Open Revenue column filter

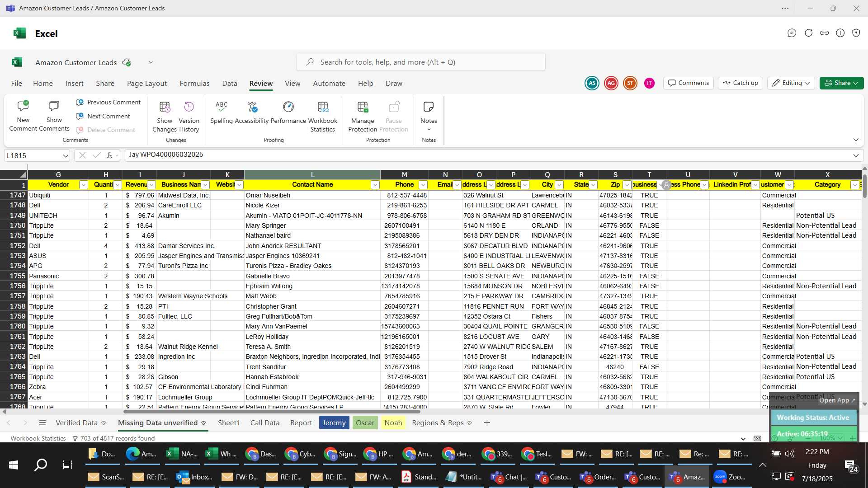point(151,185)
